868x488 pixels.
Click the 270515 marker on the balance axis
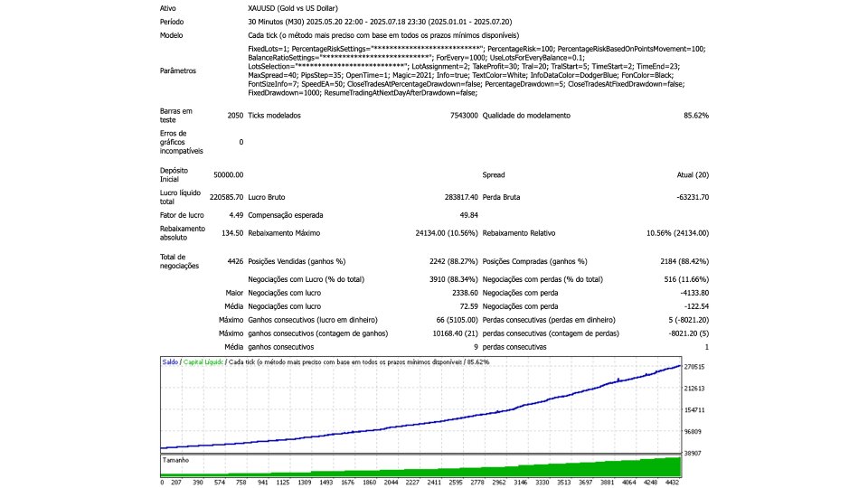click(694, 367)
